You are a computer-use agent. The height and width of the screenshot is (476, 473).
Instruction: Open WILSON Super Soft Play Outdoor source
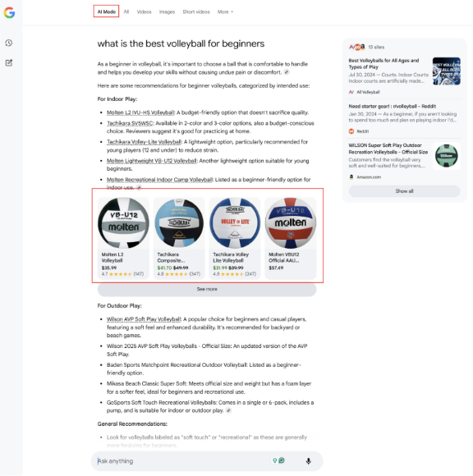pyautogui.click(x=388, y=149)
